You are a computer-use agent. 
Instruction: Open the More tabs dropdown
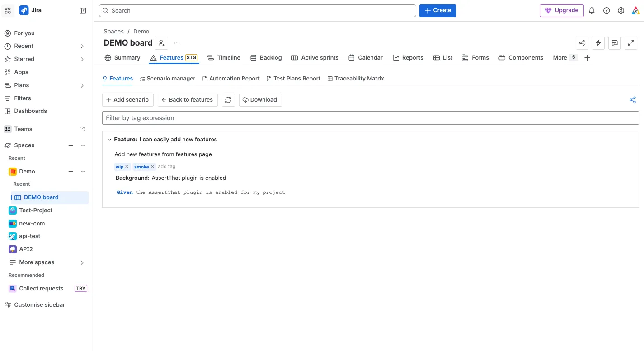565,57
